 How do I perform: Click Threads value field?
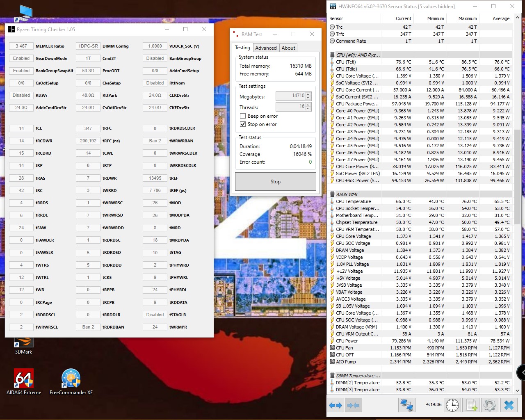290,107
